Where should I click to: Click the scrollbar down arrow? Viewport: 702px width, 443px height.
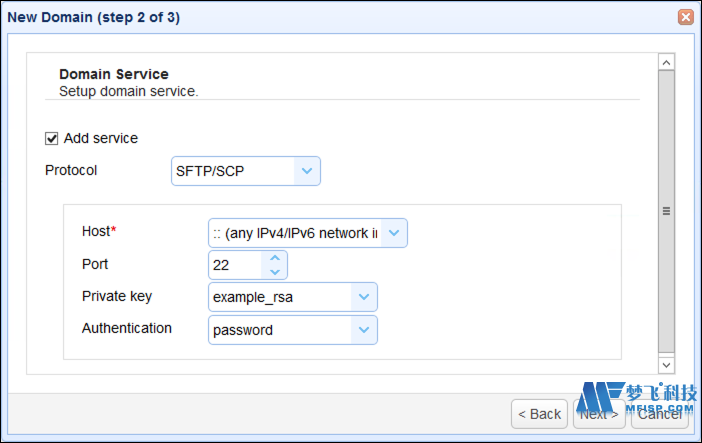(666, 365)
